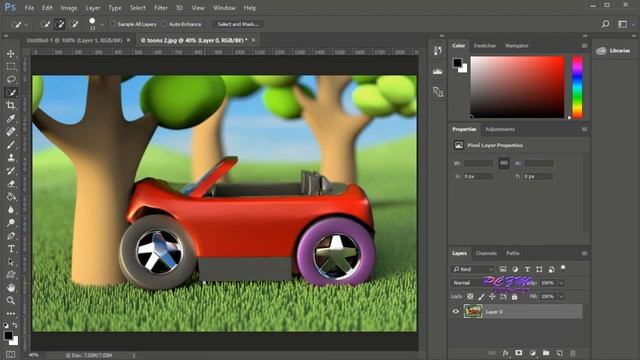
Task: Click Subtract from Selection mode in options bar
Action: click(74, 24)
